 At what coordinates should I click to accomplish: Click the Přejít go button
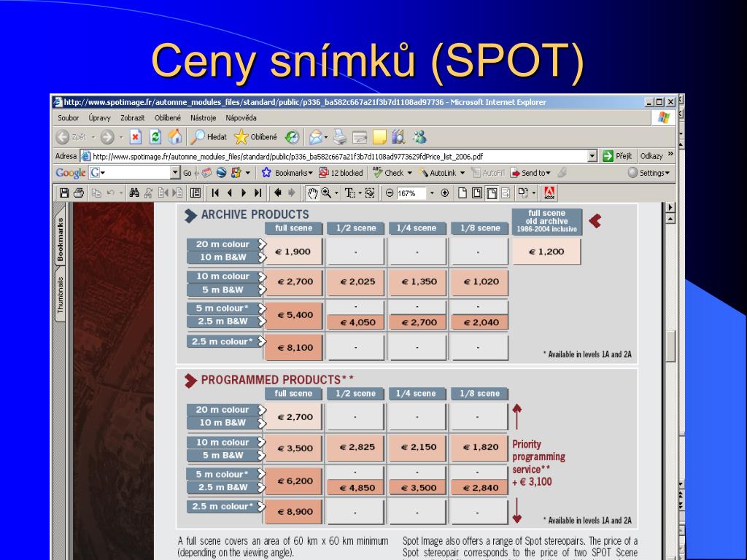[617, 156]
